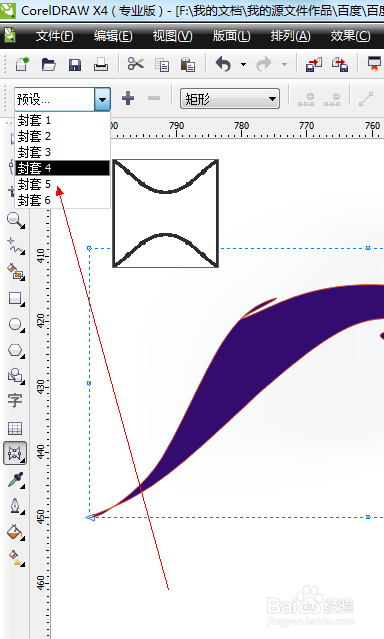The image size is (384, 639).
Task: Open the 矩形 selection mode dropdown
Action: coord(230,99)
